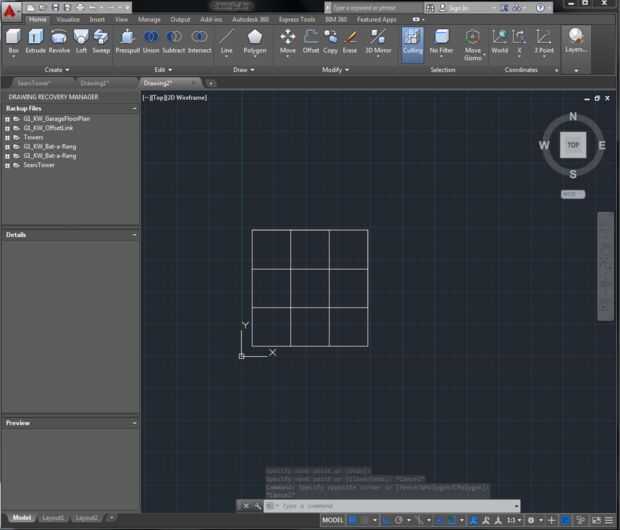
Task: Expand the SearsTower backup file node
Action: point(7,165)
